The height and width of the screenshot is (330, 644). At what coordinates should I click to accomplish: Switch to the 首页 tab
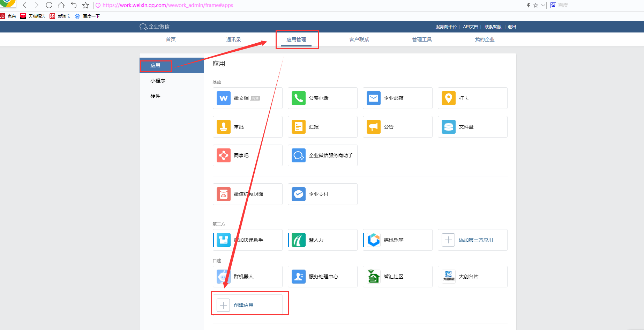tap(171, 39)
